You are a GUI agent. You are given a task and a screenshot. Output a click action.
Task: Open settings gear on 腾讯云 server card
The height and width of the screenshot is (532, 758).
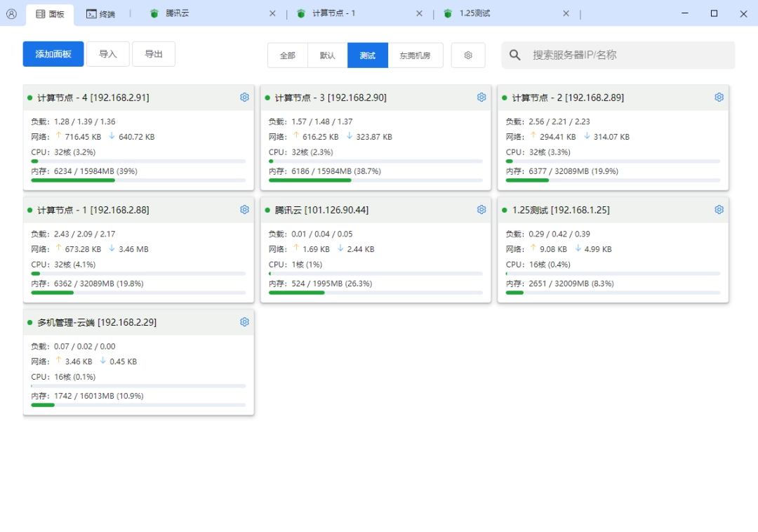481,209
